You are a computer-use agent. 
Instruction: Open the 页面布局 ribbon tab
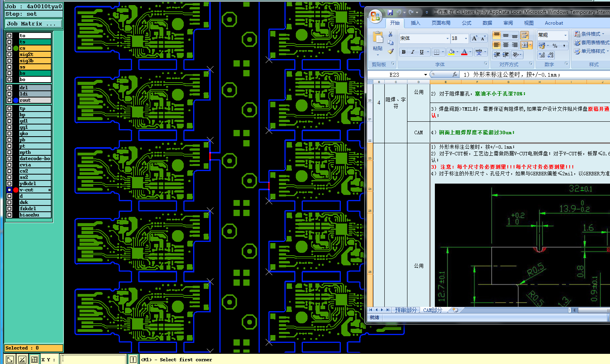pos(441,23)
